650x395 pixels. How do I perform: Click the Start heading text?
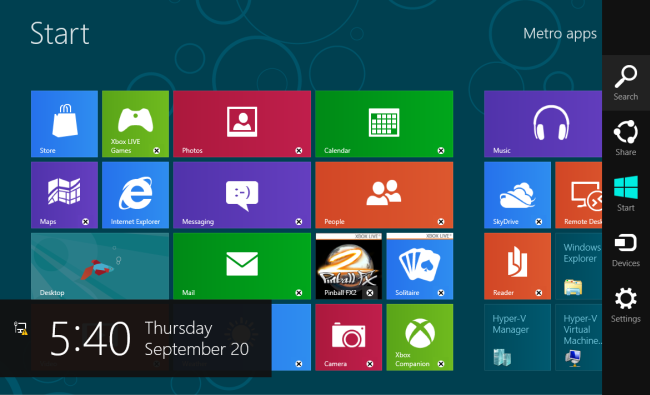pyautogui.click(x=60, y=34)
